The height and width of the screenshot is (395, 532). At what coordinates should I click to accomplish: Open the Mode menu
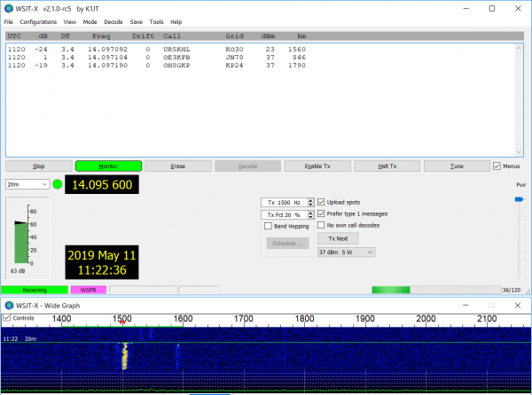click(x=90, y=21)
